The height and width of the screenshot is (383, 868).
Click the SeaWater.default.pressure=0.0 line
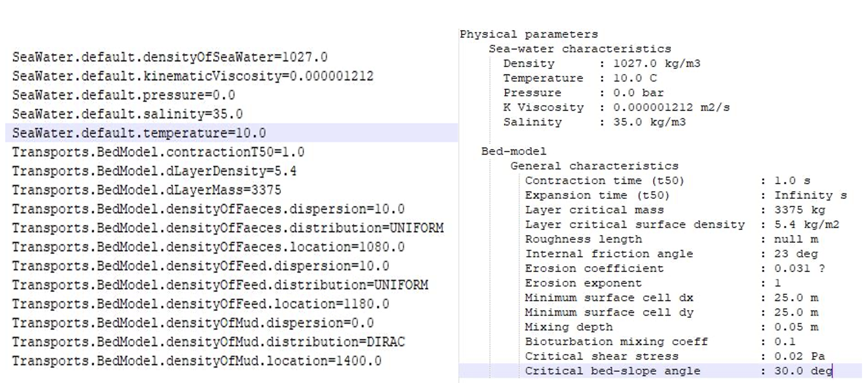point(123,95)
